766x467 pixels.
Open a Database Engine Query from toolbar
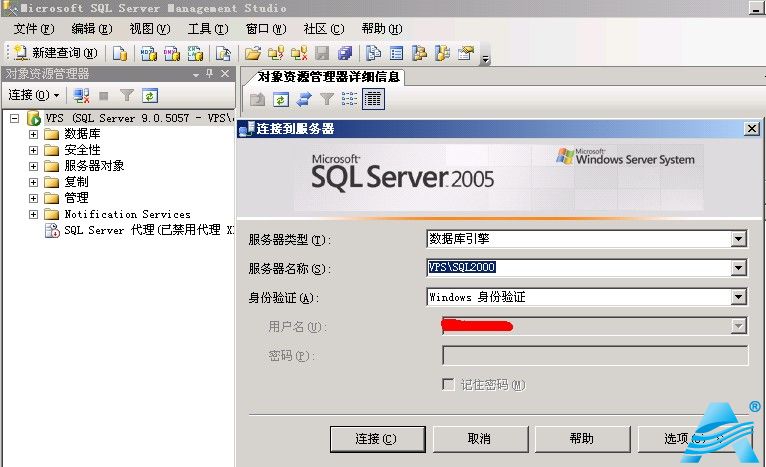point(120,53)
